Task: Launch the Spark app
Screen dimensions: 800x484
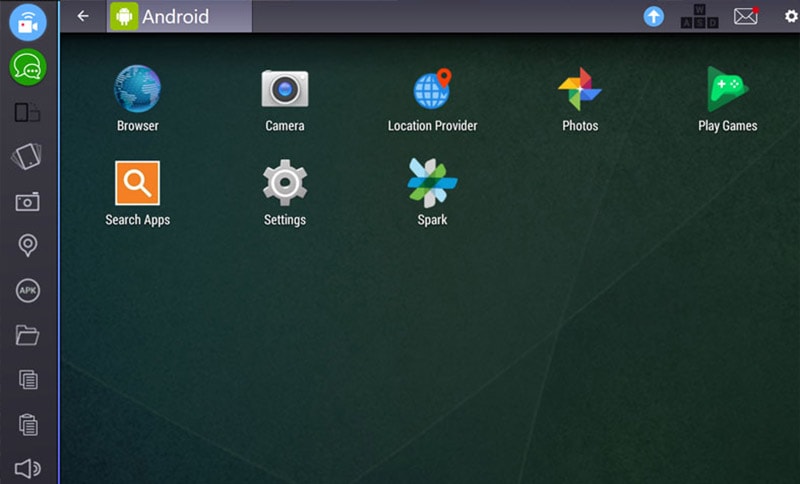Action: 432,183
